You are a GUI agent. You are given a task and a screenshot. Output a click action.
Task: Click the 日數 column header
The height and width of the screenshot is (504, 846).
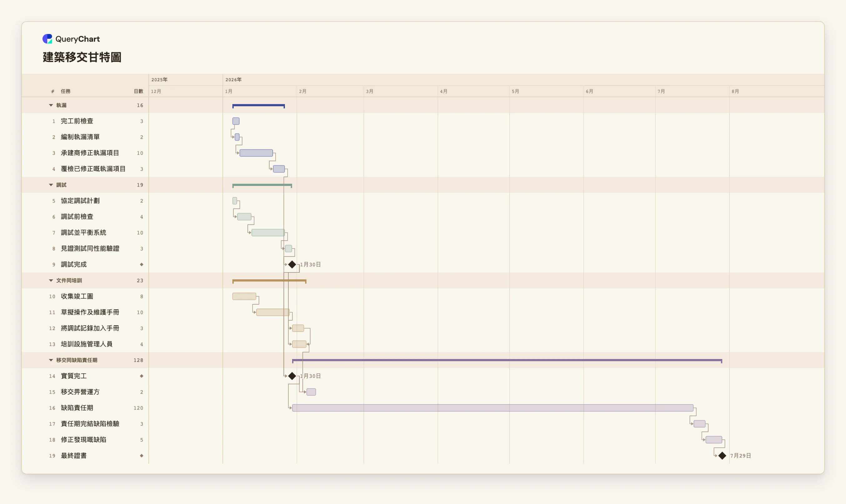138,91
